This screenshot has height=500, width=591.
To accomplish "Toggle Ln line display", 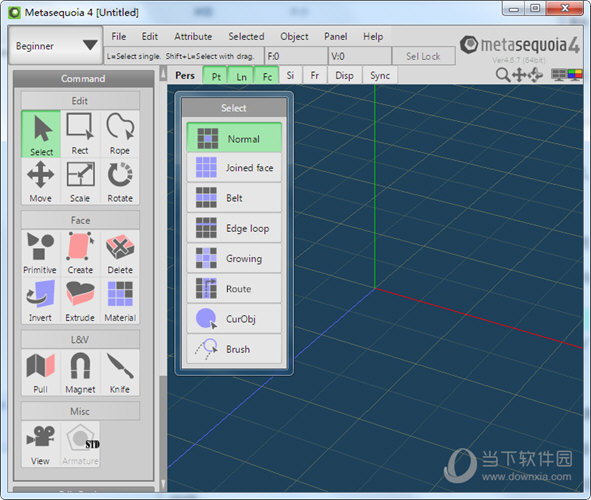I will pyautogui.click(x=241, y=75).
